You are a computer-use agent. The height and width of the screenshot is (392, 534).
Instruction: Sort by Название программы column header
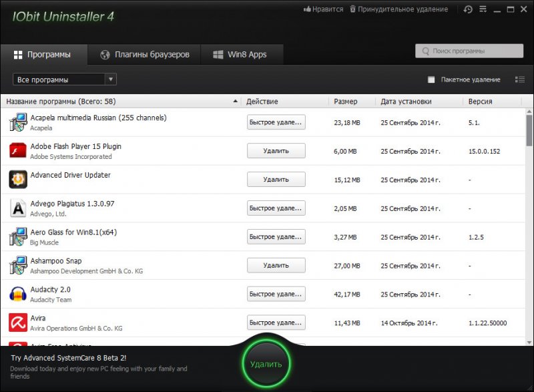point(61,102)
